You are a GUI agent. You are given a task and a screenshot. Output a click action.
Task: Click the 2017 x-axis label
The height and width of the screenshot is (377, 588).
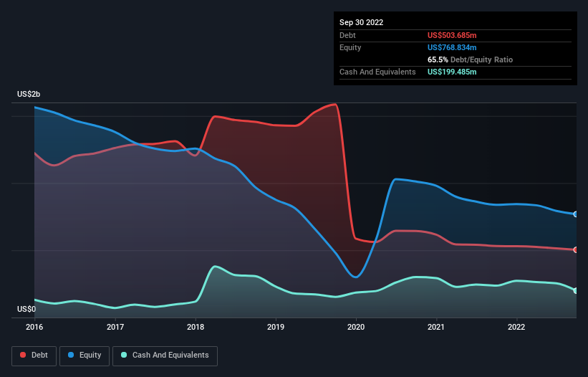pyautogui.click(x=115, y=327)
